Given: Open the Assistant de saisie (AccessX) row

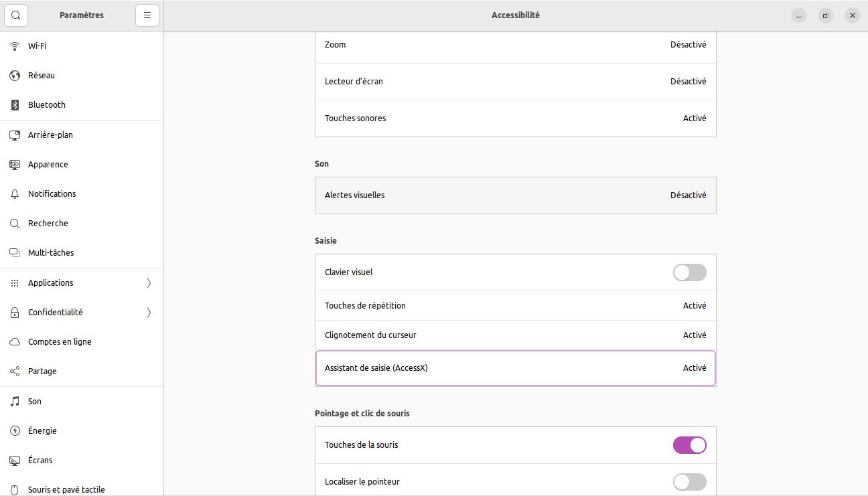Looking at the screenshot, I should pos(515,368).
